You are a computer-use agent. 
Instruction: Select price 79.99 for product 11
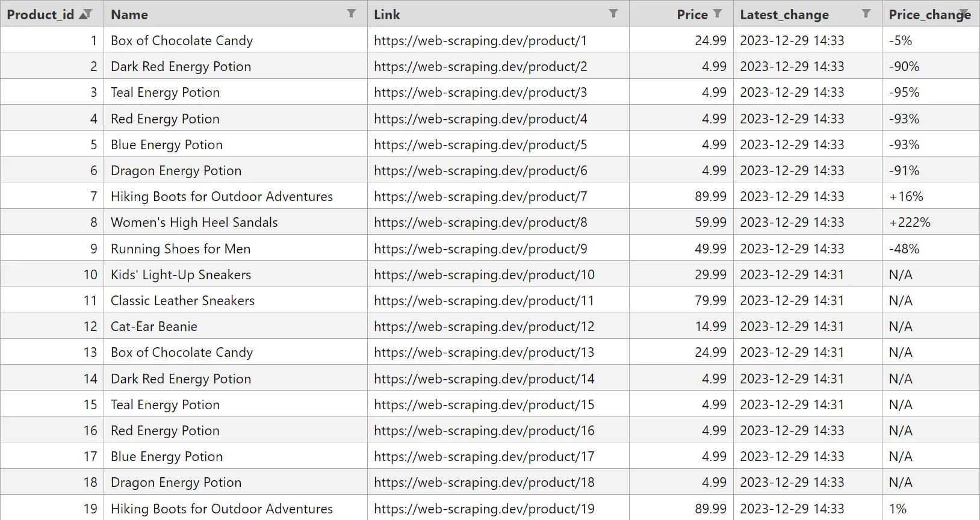coord(681,300)
